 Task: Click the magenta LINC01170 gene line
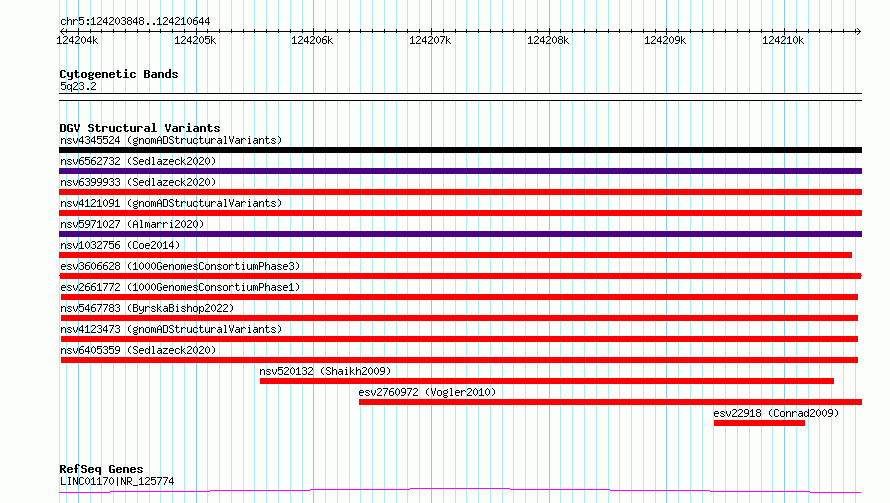[460, 491]
